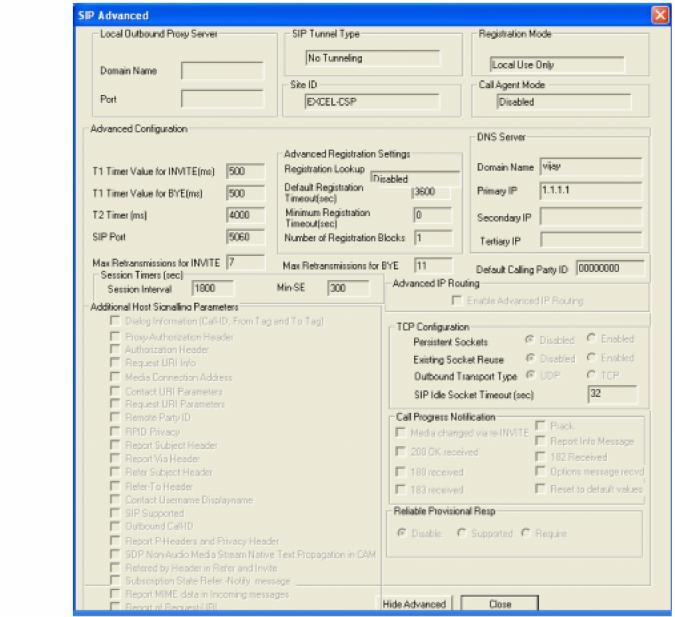Close the SIP Advanced dialog window

coord(657,16)
